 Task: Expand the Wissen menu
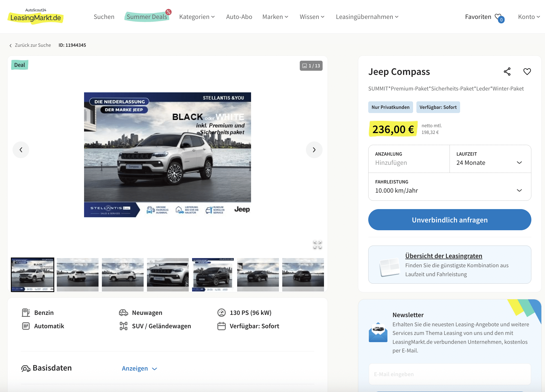(x=312, y=17)
